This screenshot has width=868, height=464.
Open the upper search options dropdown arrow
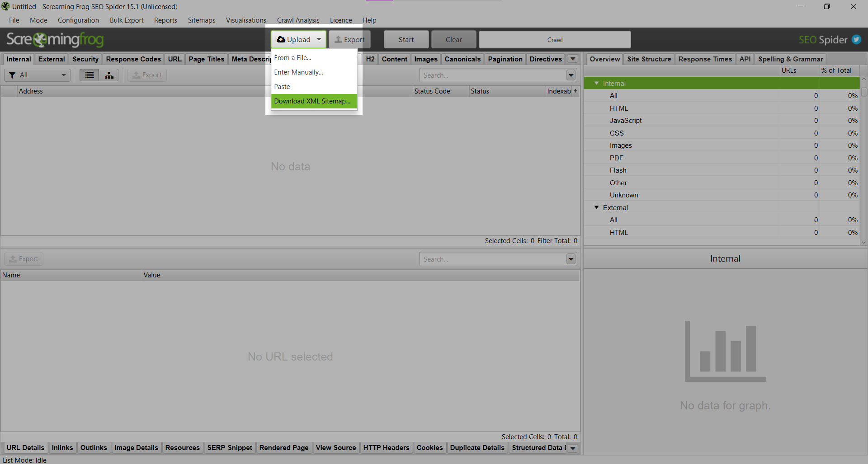tap(571, 75)
